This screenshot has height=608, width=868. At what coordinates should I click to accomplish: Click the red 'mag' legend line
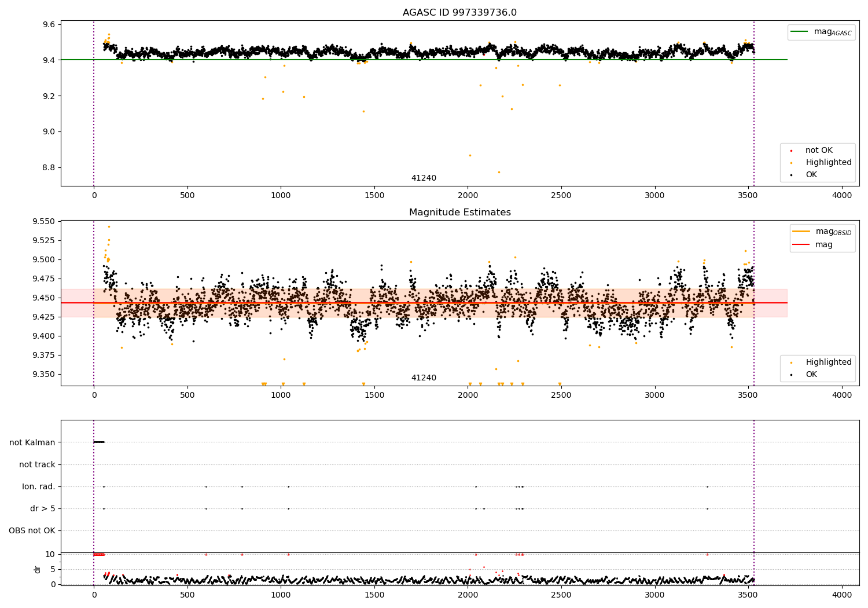click(801, 245)
